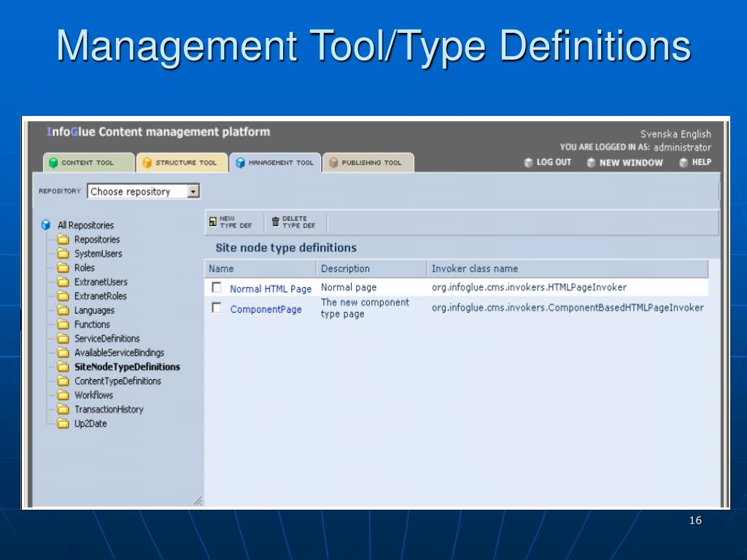Click the ExtranetUsers folder icon
The image size is (747, 560).
point(63,282)
